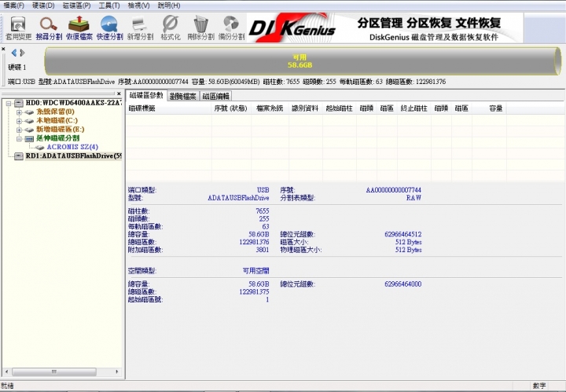The image size is (566, 392).
Task: Select 系統保留(0) in the disk tree
Action: (x=55, y=112)
